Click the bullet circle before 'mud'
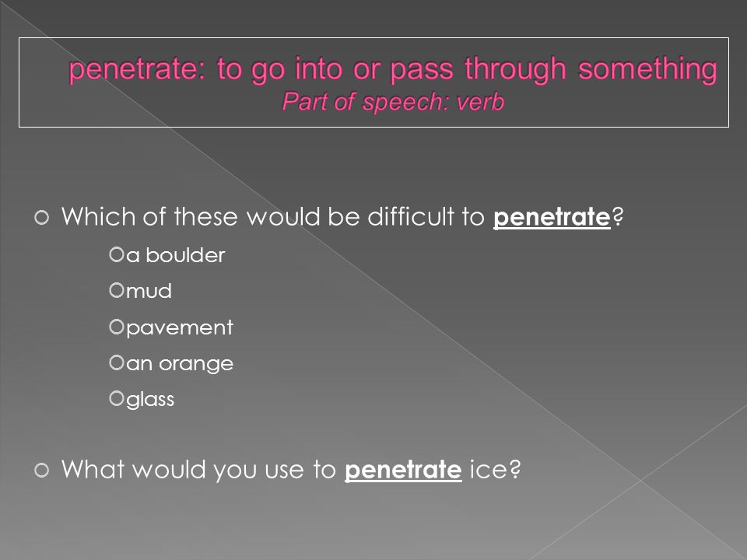 click(117, 290)
